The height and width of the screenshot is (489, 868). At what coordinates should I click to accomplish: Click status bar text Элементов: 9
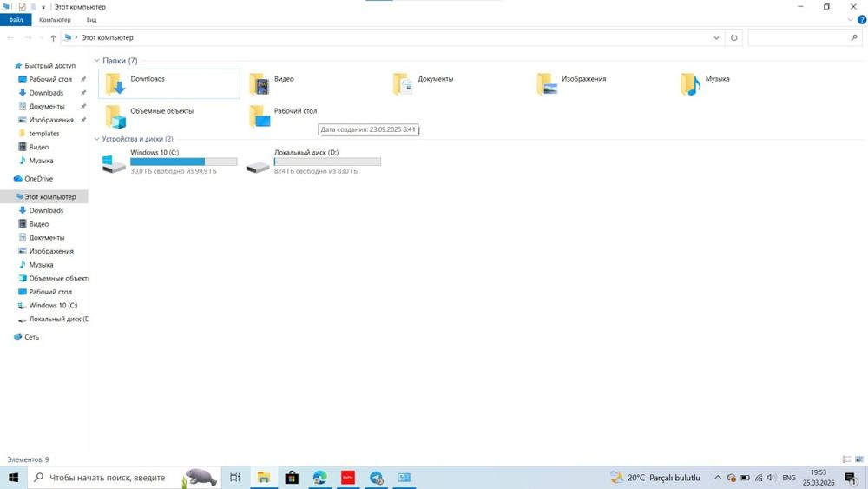(x=28, y=459)
